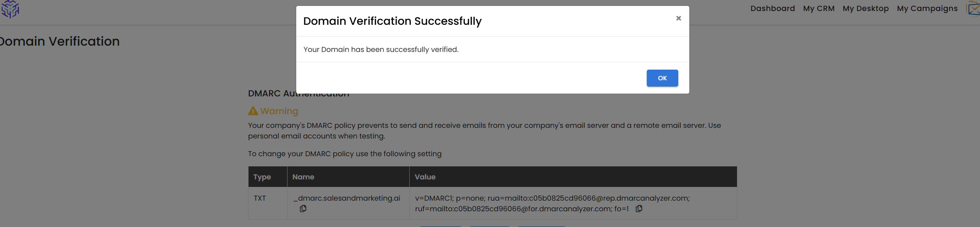Open the My CRM menu
Image resolution: width=980 pixels, height=227 pixels.
(819, 8)
